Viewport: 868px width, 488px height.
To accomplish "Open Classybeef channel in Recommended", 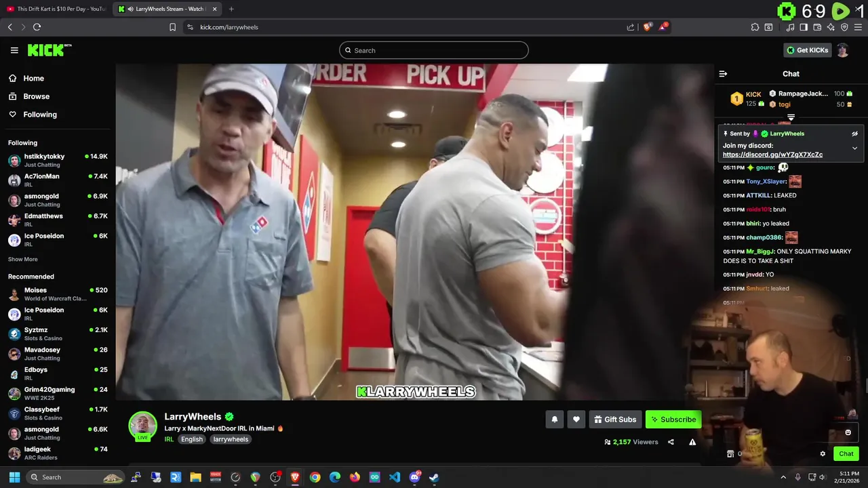I will tap(58, 413).
